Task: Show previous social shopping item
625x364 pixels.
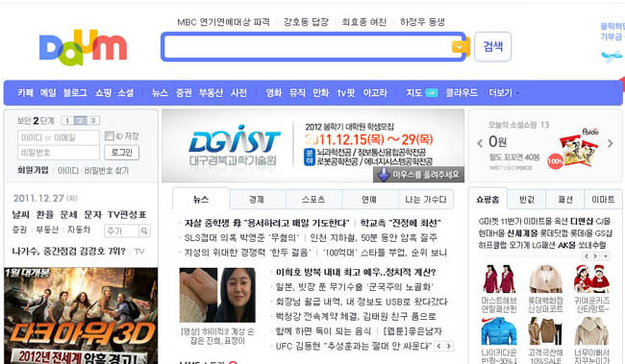Action: pyautogui.click(x=480, y=143)
